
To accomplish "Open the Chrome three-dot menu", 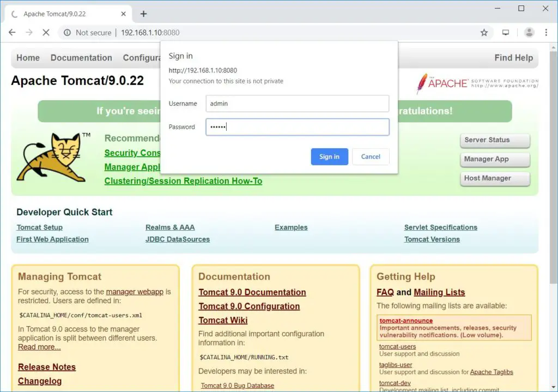I will (546, 33).
